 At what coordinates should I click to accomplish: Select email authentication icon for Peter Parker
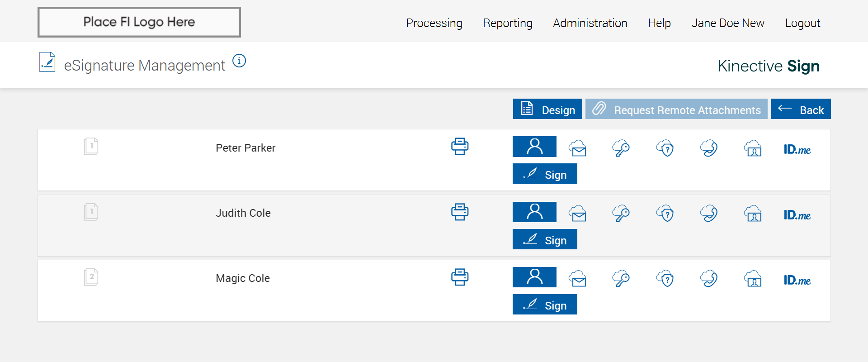point(578,148)
